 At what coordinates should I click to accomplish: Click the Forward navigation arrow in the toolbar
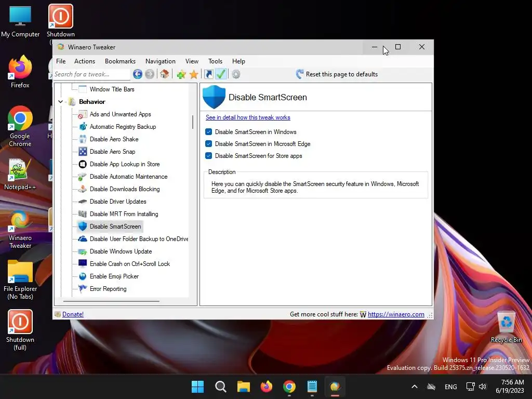coord(150,74)
